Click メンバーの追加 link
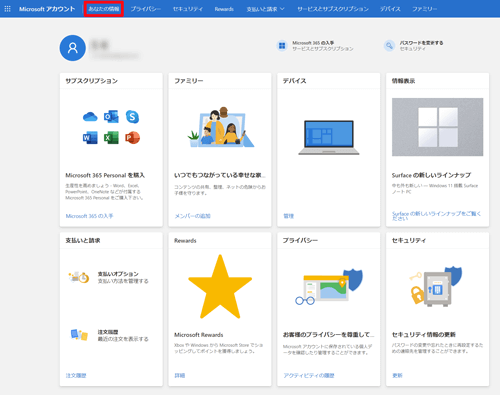 click(192, 216)
